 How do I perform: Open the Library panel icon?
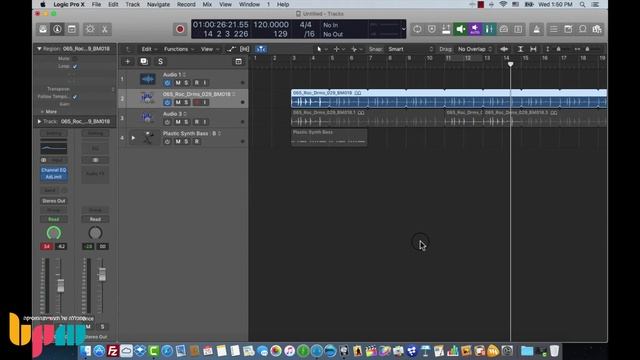tap(43, 29)
